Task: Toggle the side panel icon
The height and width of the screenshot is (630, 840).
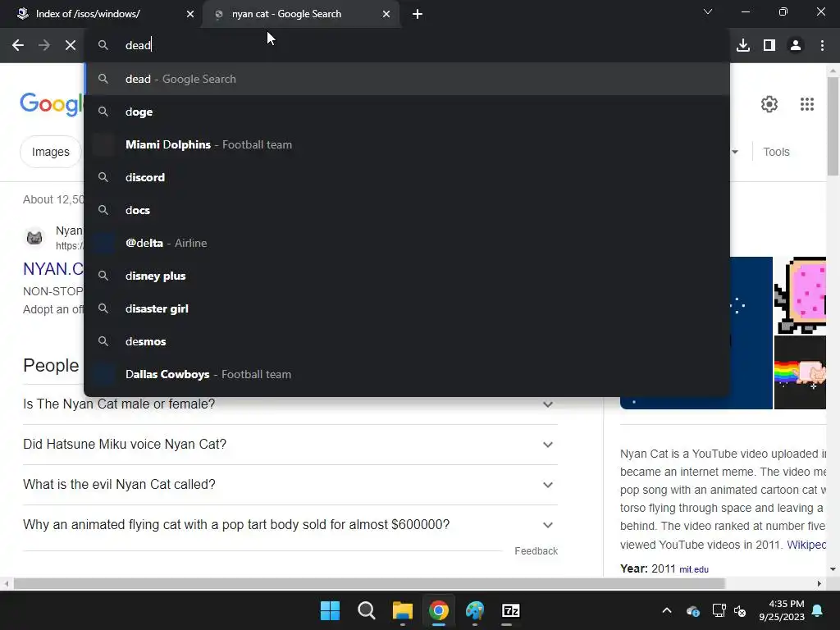Action: 769,46
